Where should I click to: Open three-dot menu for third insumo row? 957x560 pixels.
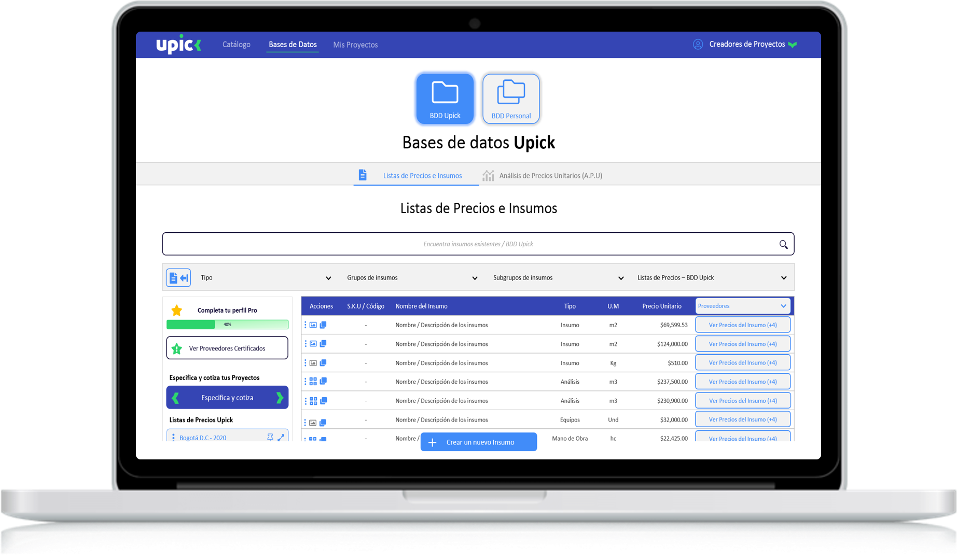pyautogui.click(x=305, y=363)
